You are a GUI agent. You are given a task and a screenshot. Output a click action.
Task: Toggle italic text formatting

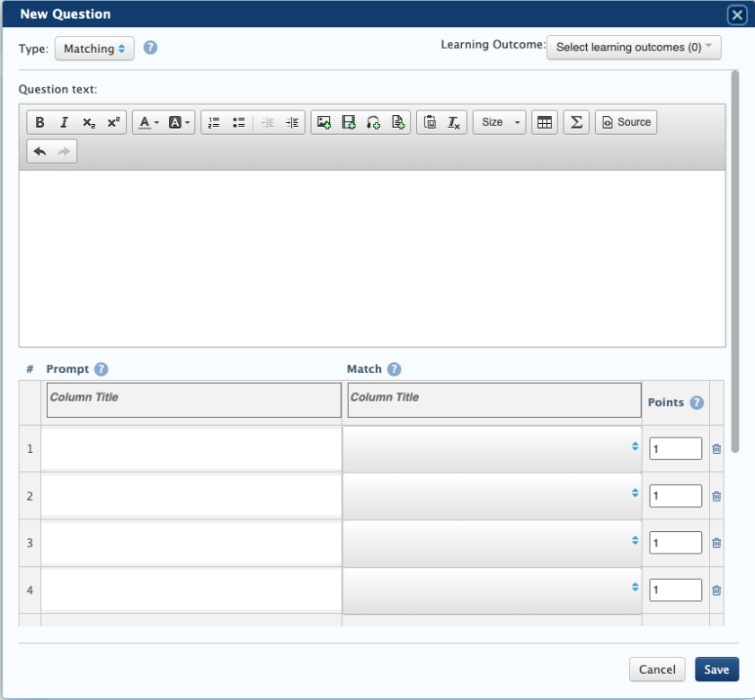64,123
